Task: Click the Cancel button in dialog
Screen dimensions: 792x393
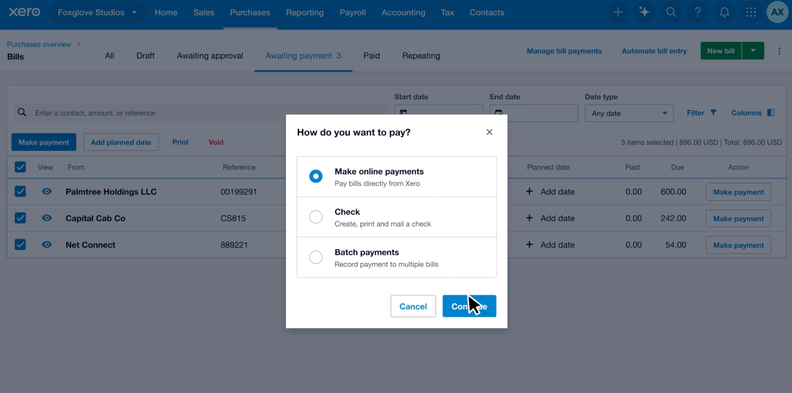Action: point(413,306)
